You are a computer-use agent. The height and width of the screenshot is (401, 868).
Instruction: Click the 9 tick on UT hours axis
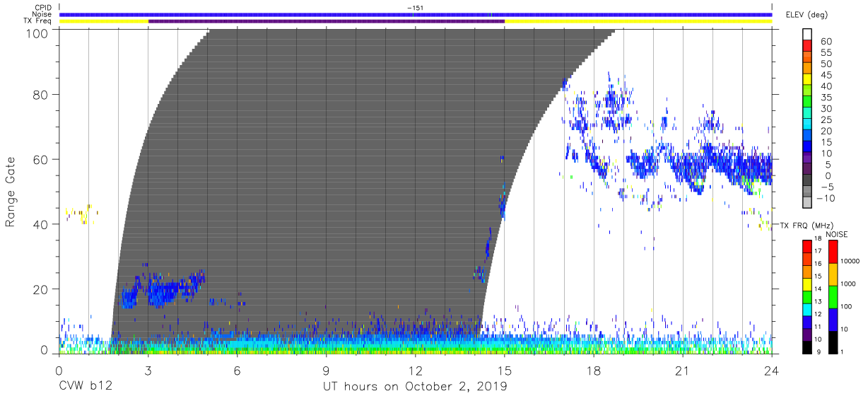pos(326,370)
